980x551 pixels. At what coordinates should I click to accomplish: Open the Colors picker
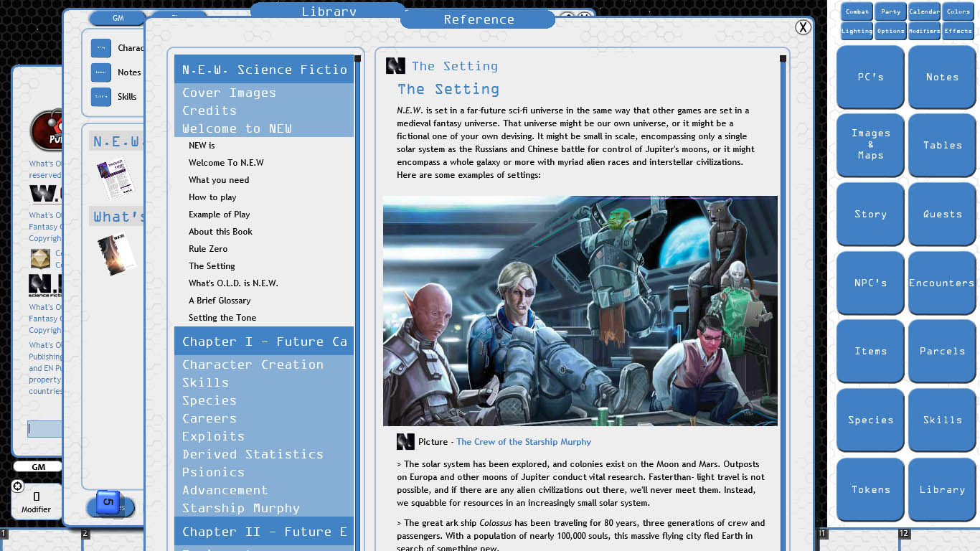958,11
